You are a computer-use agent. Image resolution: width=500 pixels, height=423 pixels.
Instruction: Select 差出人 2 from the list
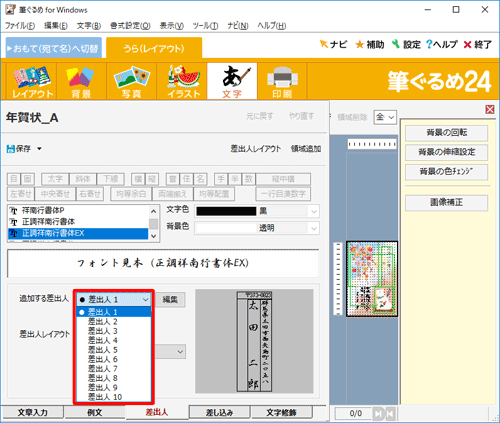pyautogui.click(x=114, y=322)
